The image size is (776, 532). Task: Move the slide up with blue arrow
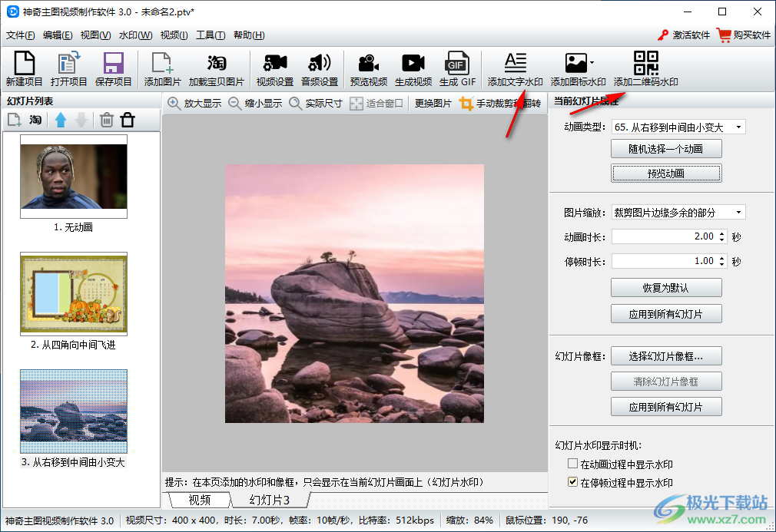61,120
